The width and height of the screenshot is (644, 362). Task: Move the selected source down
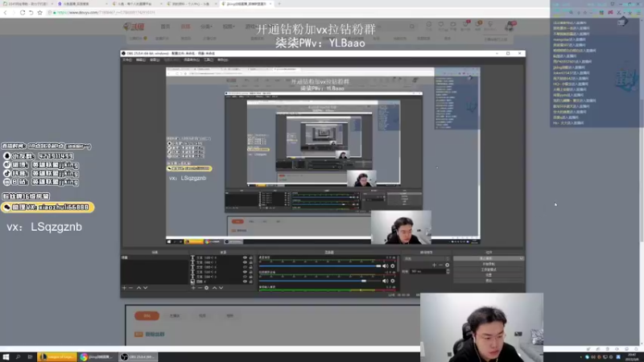point(221,288)
